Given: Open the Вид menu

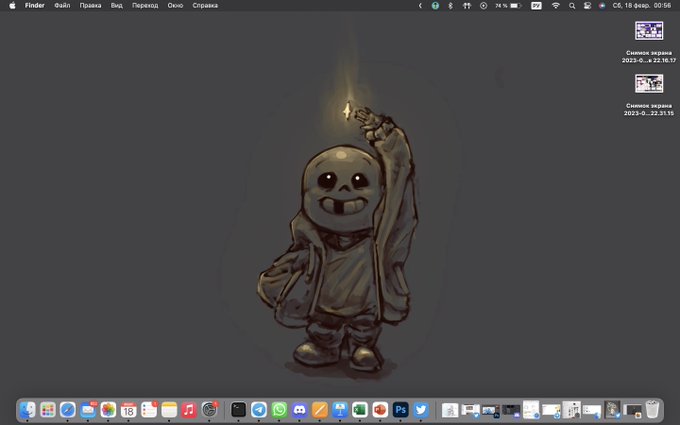Looking at the screenshot, I should [x=117, y=6].
